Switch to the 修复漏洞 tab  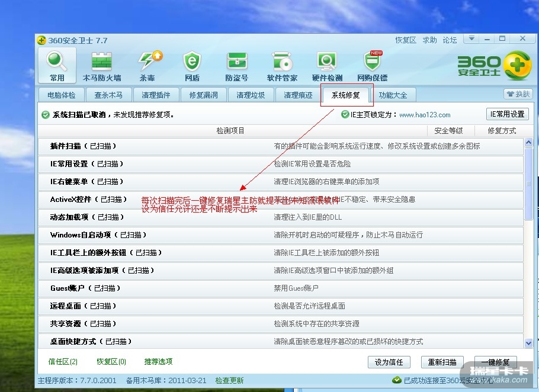[203, 95]
